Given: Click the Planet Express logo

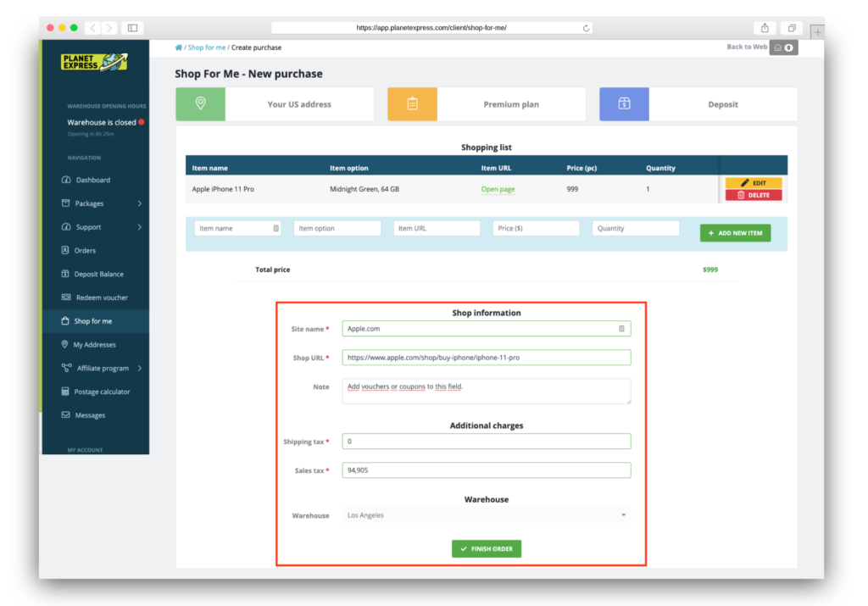Looking at the screenshot, I should point(95,62).
